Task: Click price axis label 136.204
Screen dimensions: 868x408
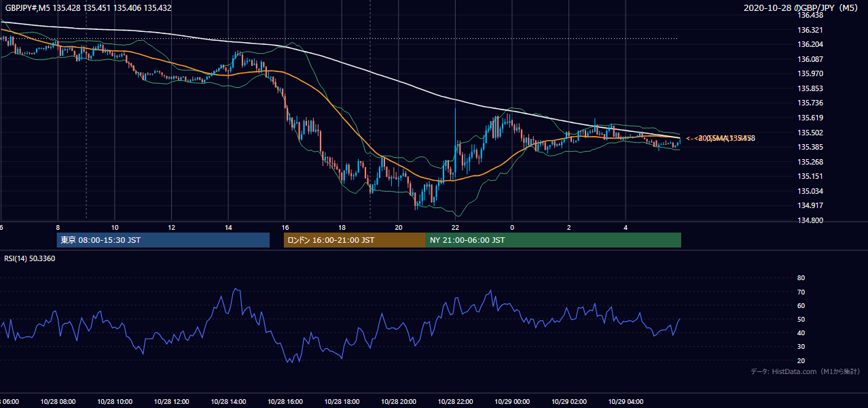Action: 810,44
